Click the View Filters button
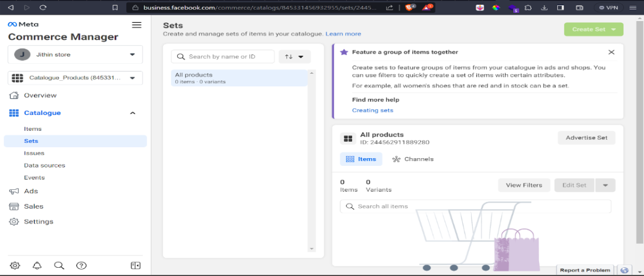This screenshot has width=644, height=276. click(x=524, y=185)
